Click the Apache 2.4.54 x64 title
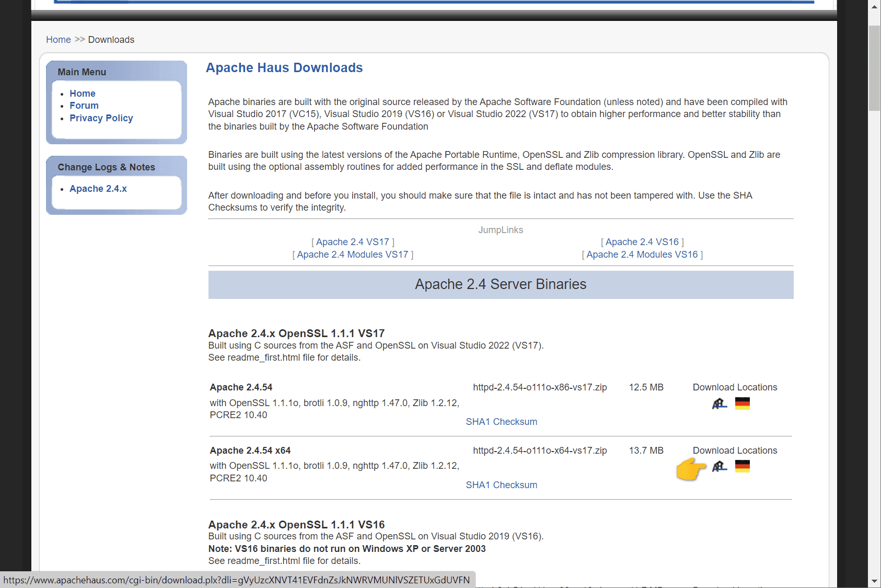The image size is (881, 588). click(250, 451)
